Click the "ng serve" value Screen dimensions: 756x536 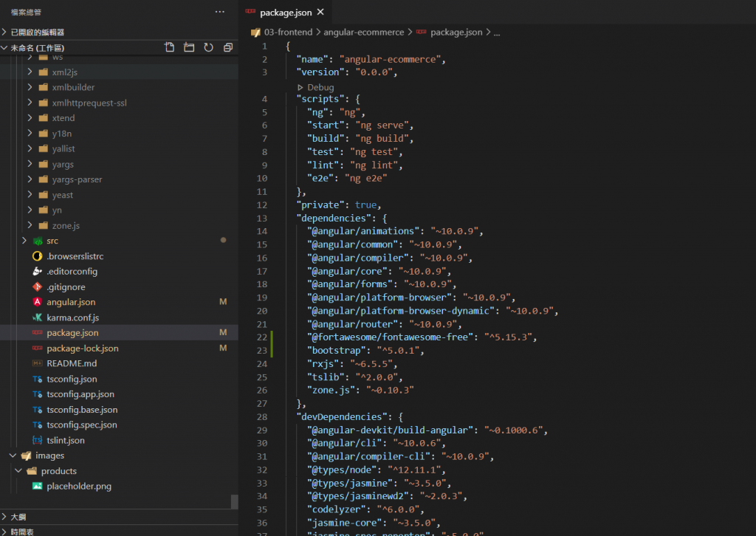point(382,126)
